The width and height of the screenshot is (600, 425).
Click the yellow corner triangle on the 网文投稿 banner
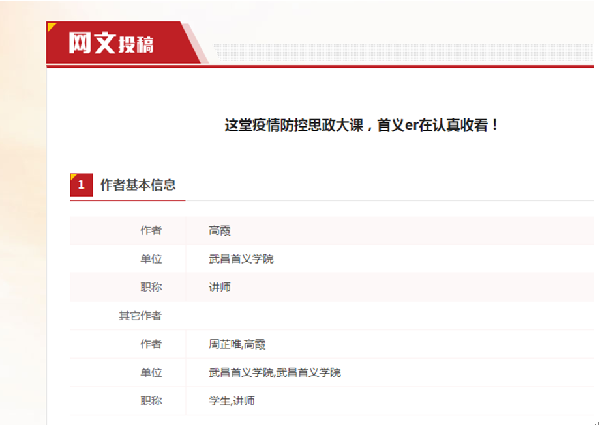click(51, 26)
